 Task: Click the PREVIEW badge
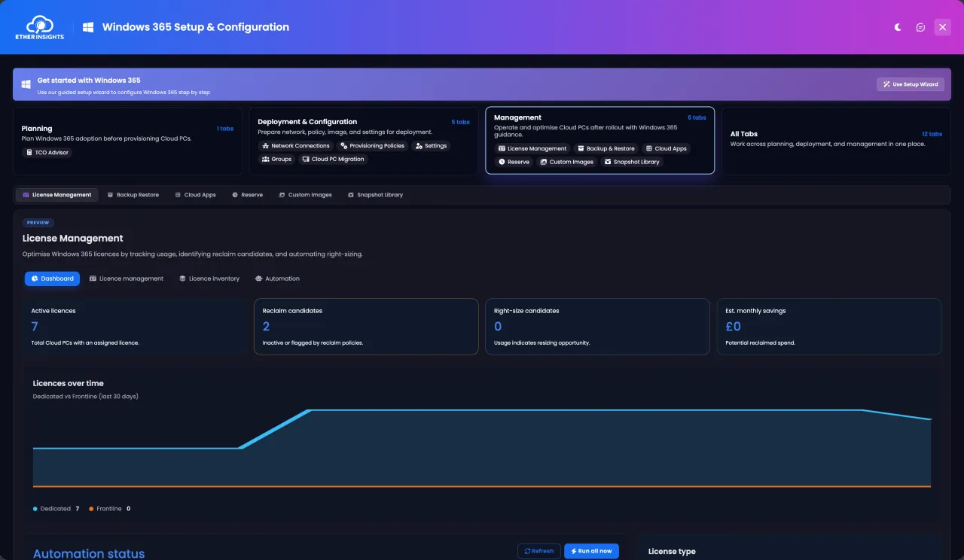click(38, 223)
